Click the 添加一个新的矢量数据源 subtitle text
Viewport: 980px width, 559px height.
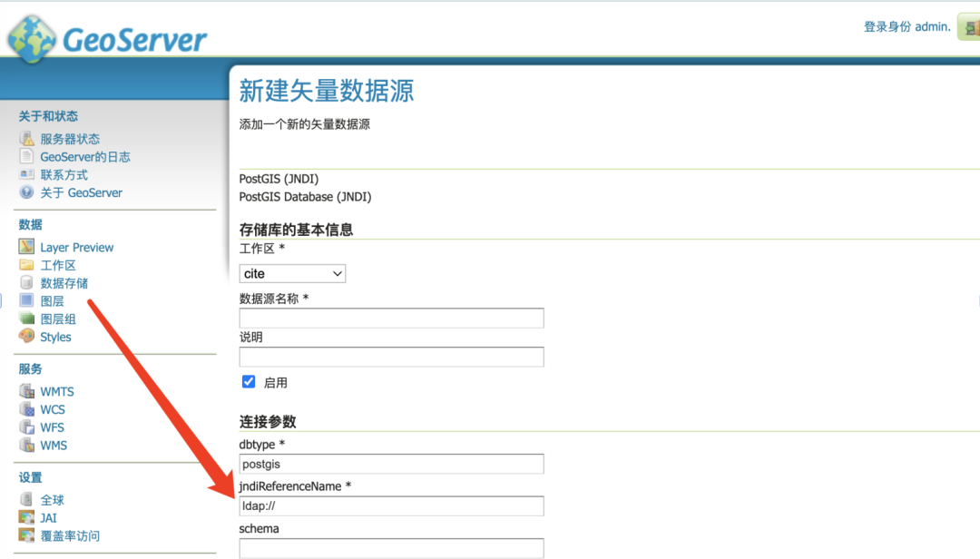[x=304, y=123]
